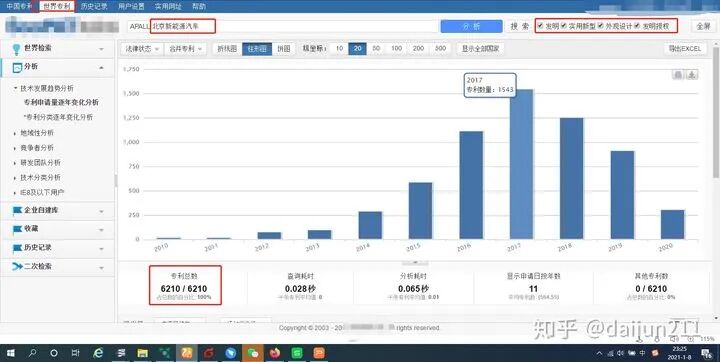The height and width of the screenshot is (362, 720).
Task: Toggle the 发明授权 checkbox
Action: tap(637, 26)
